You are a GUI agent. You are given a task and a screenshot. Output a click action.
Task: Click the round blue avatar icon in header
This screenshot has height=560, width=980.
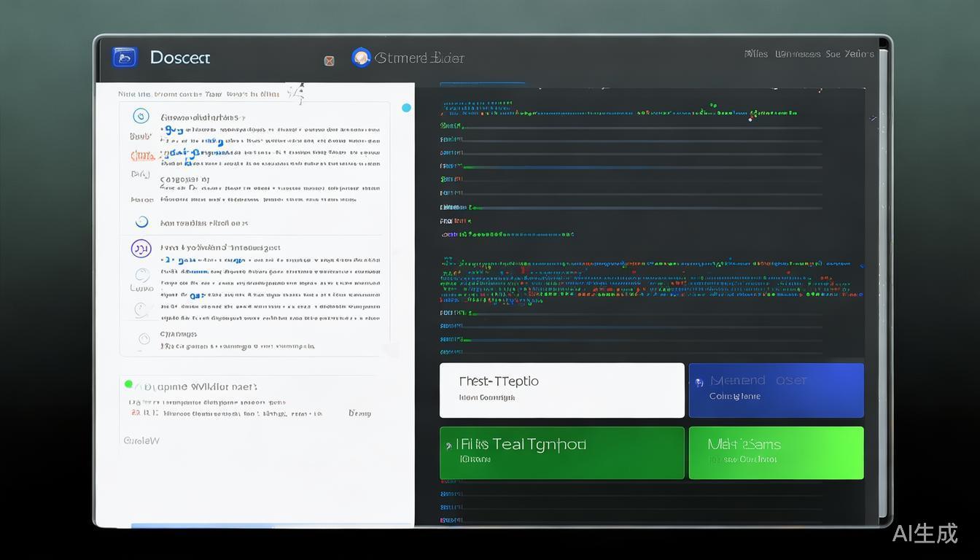click(x=361, y=58)
